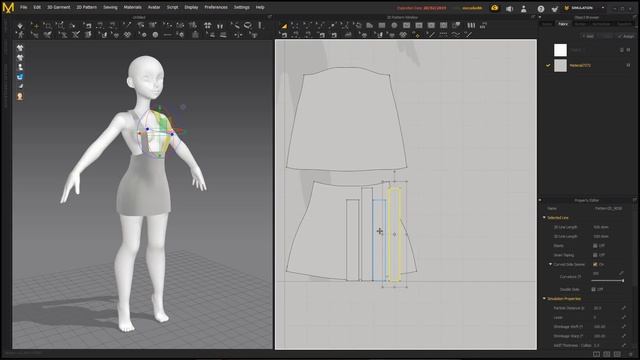Collapse the Curved Side Geometry group

pos(550,264)
